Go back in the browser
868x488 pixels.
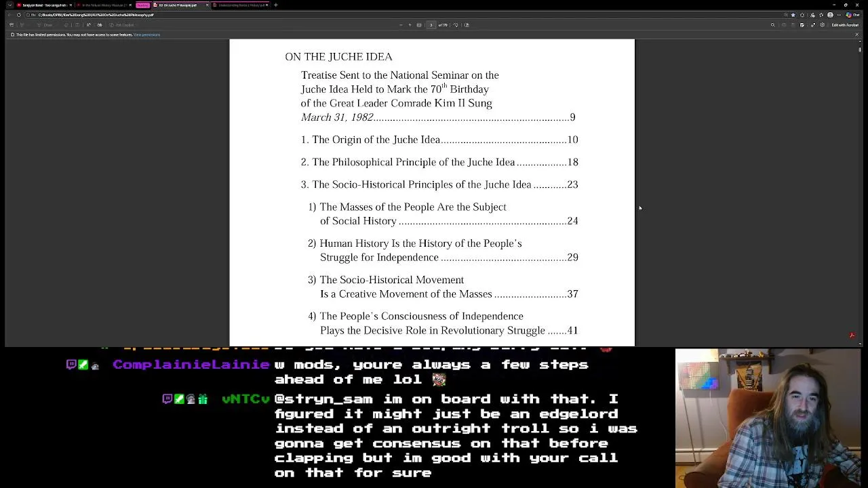pyautogui.click(x=9, y=15)
